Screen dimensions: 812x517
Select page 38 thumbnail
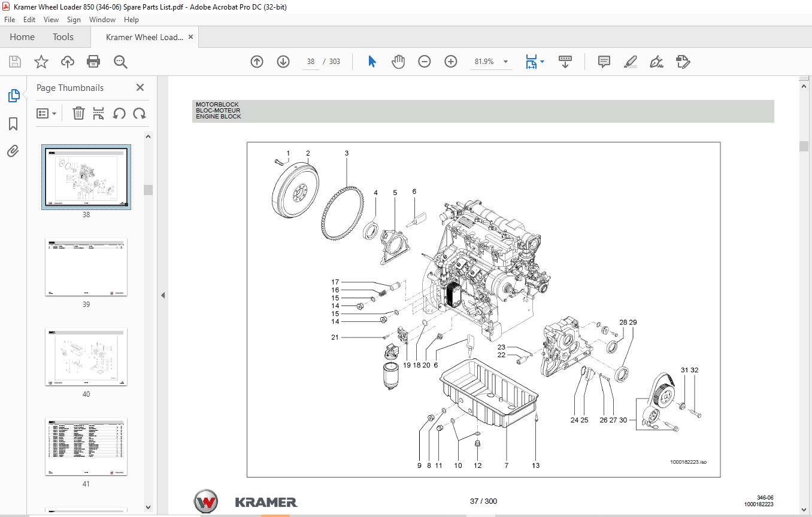[x=86, y=177]
